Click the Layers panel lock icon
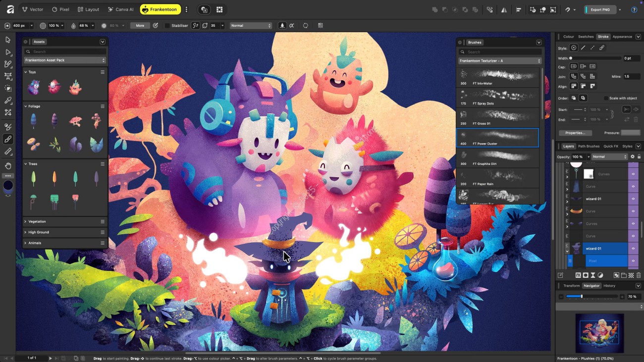 click(639, 157)
